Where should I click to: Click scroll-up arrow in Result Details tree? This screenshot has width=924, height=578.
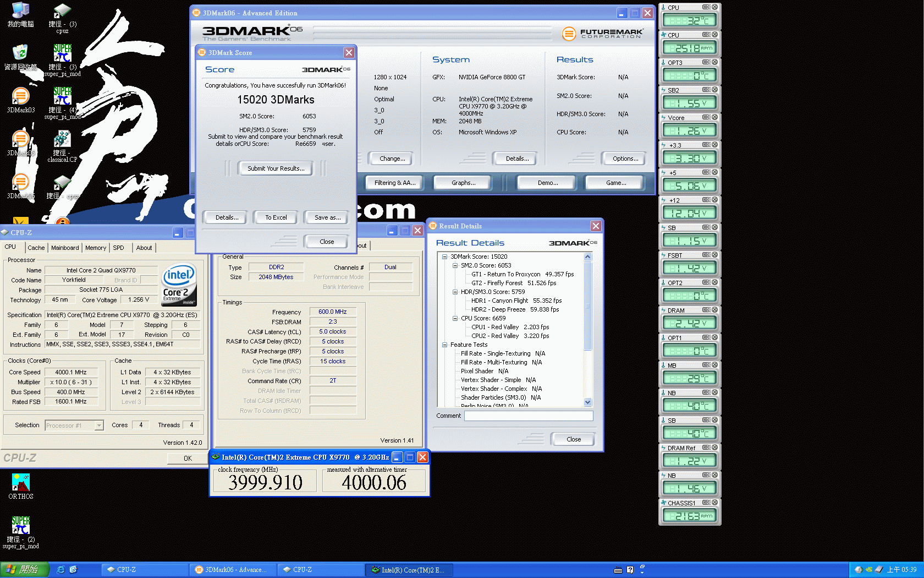click(x=587, y=257)
